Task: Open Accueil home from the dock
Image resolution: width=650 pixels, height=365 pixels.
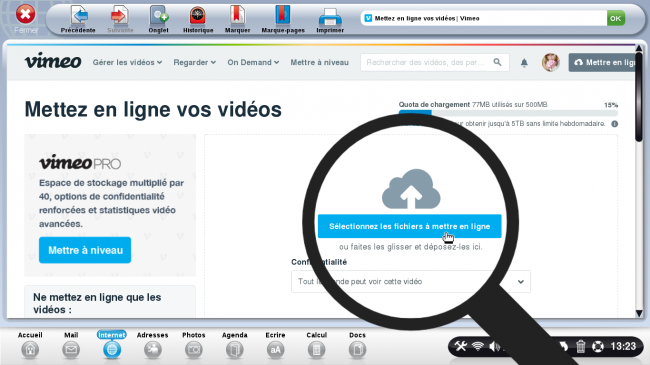Action: click(x=30, y=350)
